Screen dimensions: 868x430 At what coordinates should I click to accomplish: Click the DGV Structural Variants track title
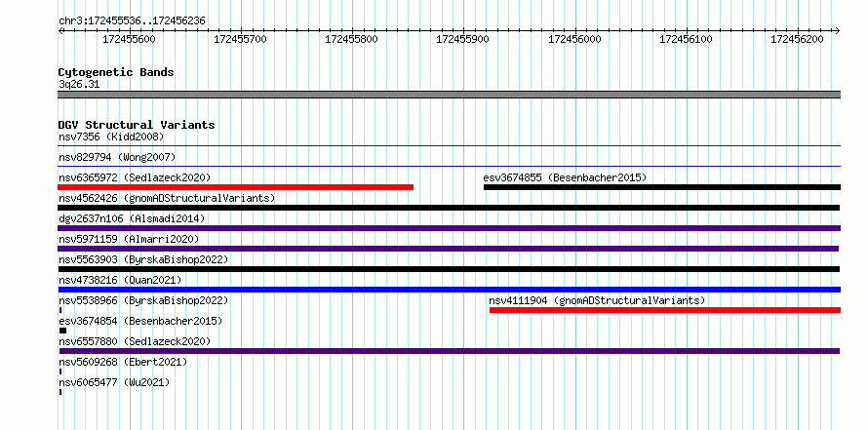(137, 125)
